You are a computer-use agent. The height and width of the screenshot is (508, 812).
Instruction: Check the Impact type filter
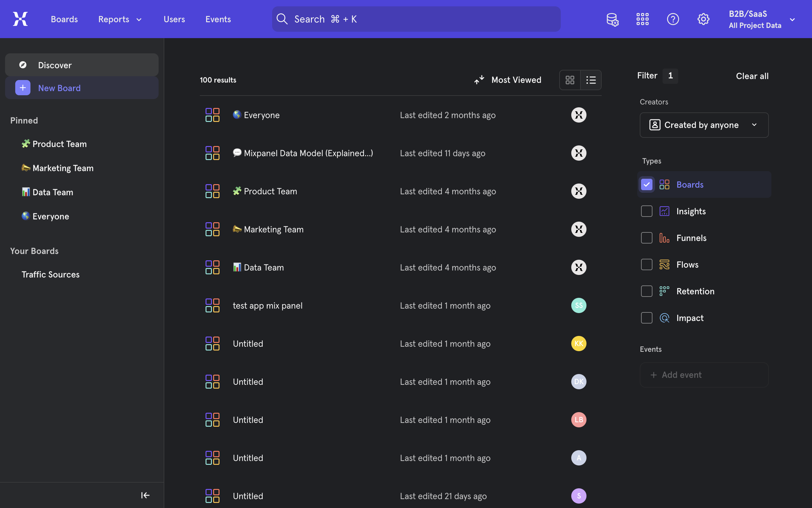[646, 318]
